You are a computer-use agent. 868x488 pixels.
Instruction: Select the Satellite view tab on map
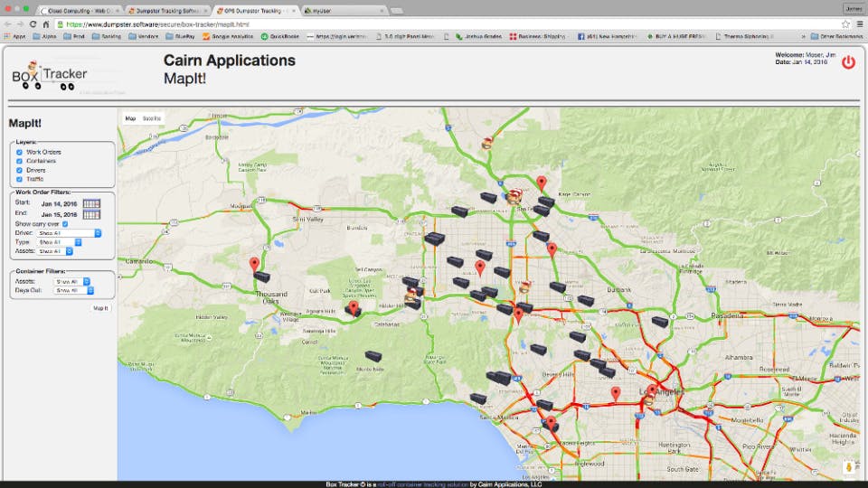pos(152,118)
